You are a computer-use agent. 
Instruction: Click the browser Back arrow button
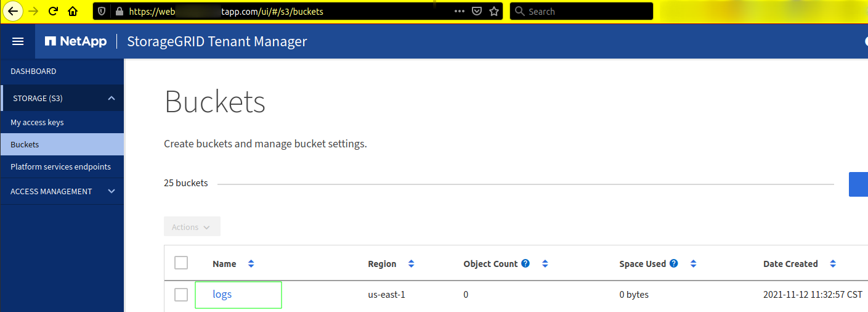click(12, 11)
